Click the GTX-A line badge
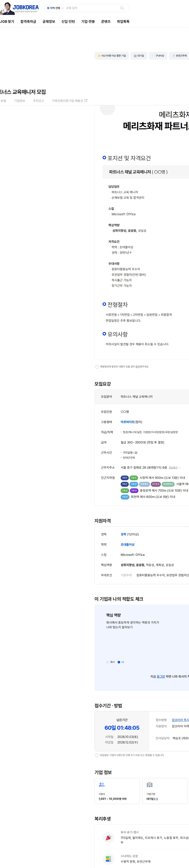 (156, 484)
